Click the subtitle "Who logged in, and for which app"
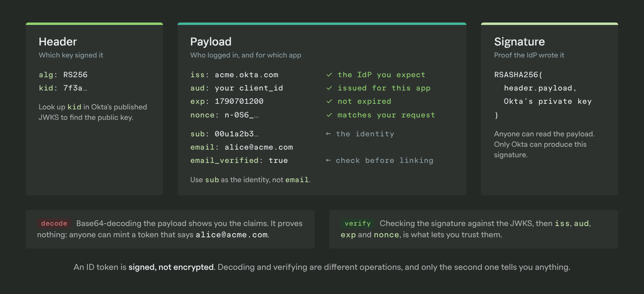 point(246,55)
